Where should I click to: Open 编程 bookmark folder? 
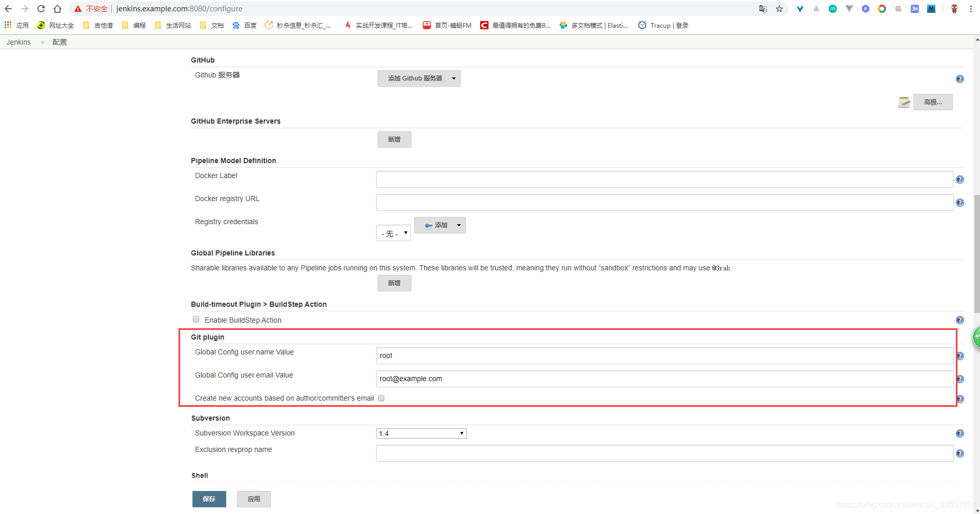click(133, 25)
